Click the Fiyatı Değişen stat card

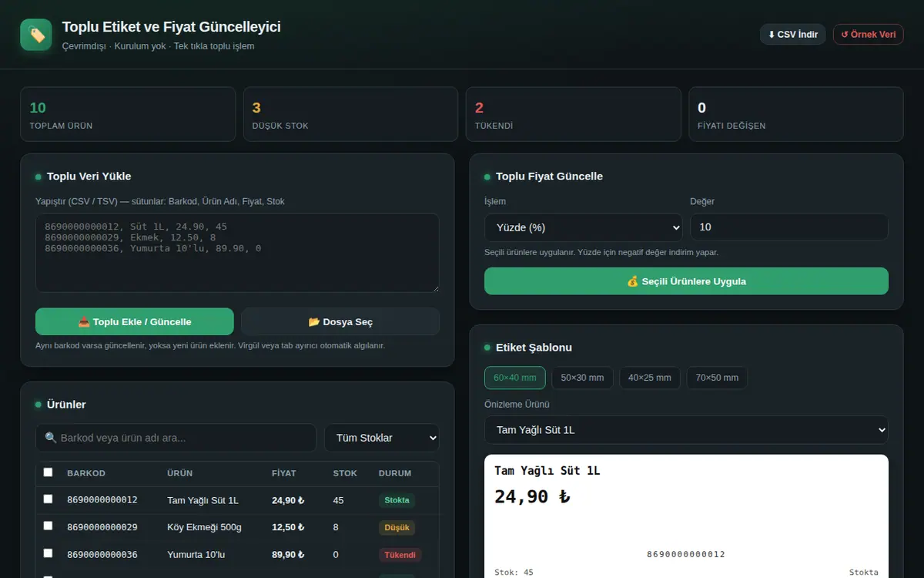[796, 114]
